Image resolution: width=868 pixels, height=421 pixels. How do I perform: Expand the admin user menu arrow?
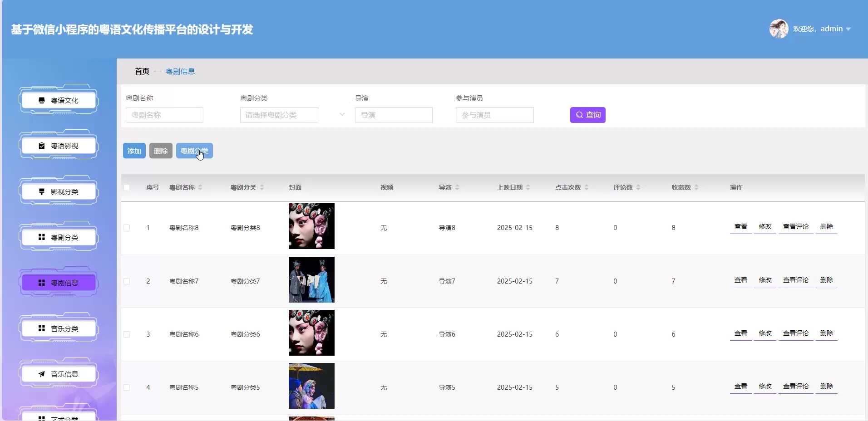tap(848, 29)
